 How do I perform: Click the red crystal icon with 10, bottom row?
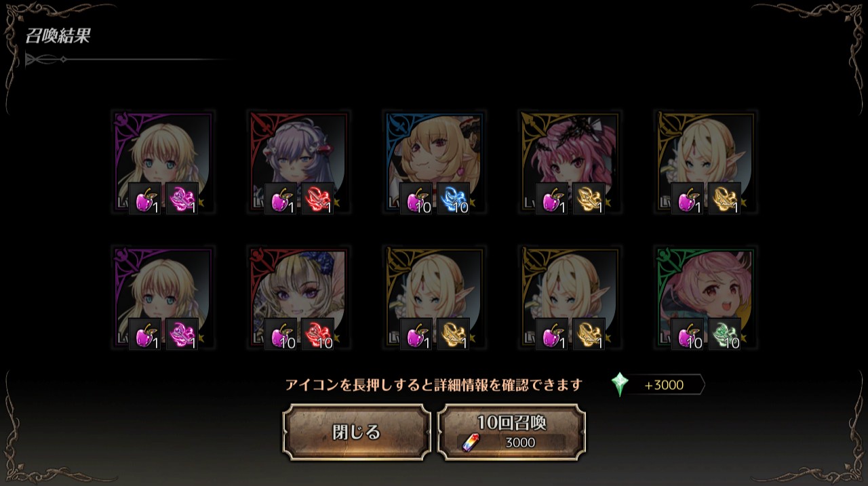[318, 334]
